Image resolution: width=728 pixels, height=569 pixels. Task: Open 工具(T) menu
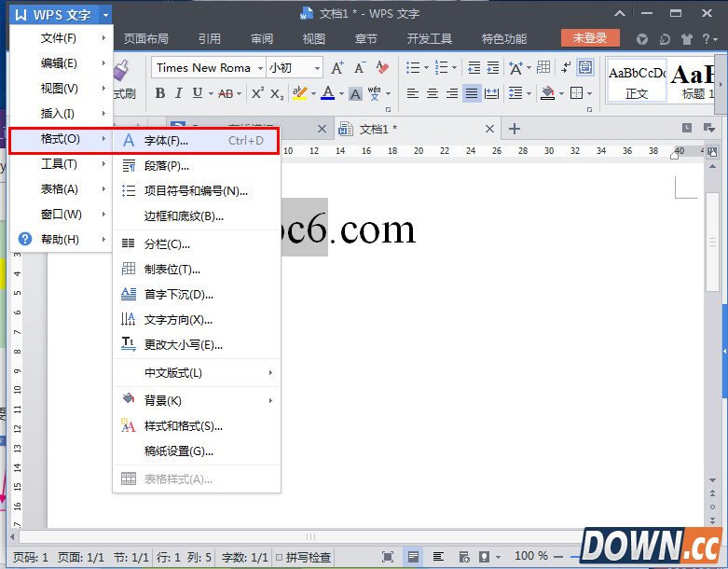[61, 164]
